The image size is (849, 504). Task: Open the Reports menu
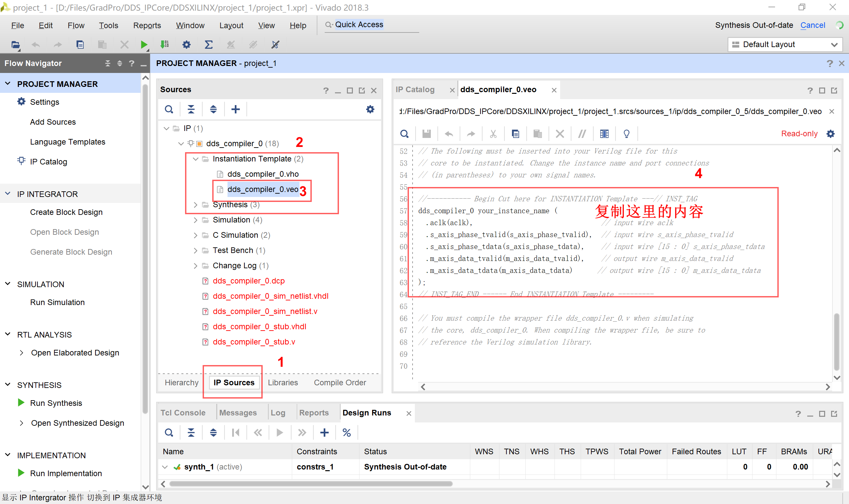point(147,26)
